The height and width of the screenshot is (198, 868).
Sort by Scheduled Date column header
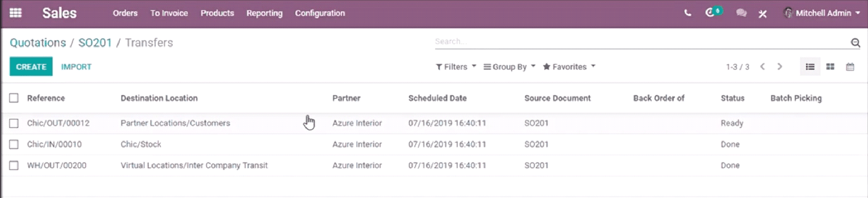438,98
